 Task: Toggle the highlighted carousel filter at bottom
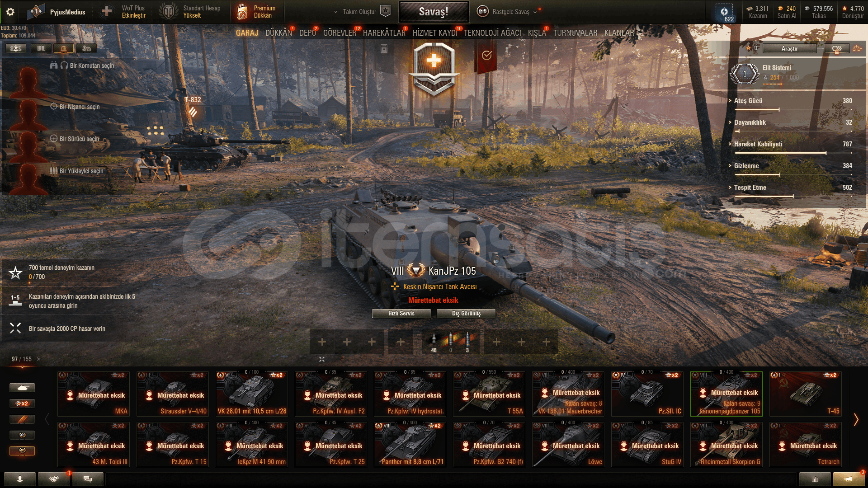coord(22,451)
